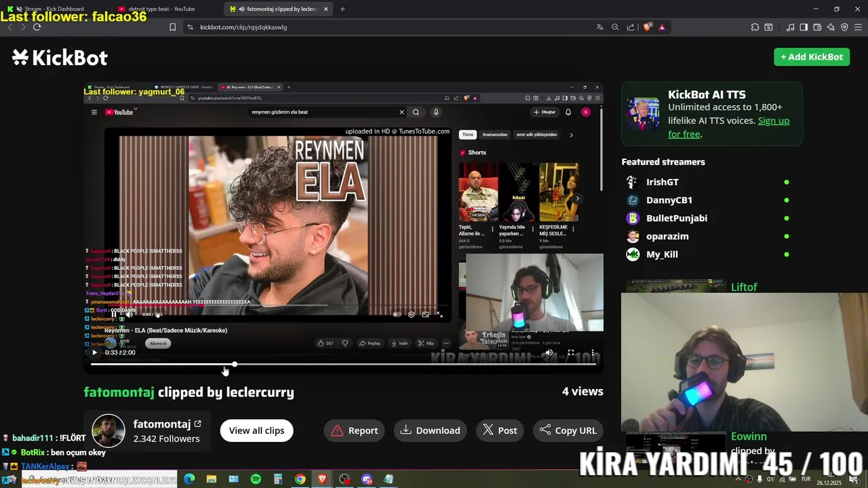Click the TUR keyboard language indicator

click(806, 479)
